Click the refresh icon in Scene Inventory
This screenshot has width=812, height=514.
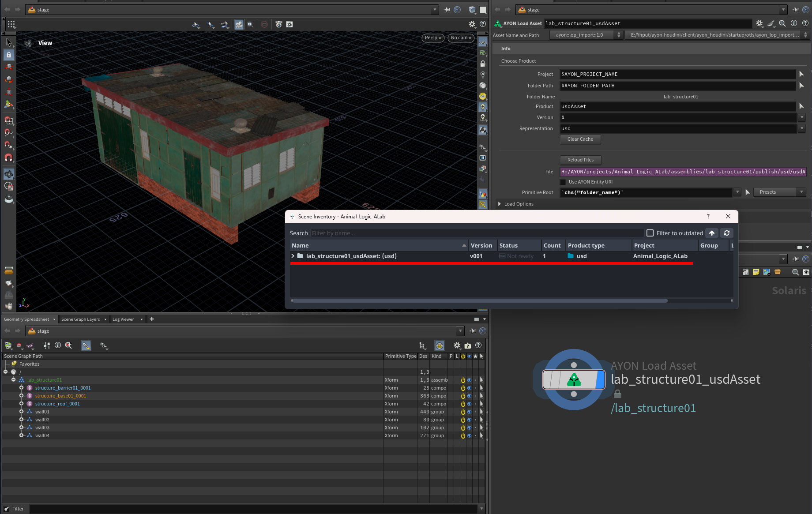click(727, 233)
